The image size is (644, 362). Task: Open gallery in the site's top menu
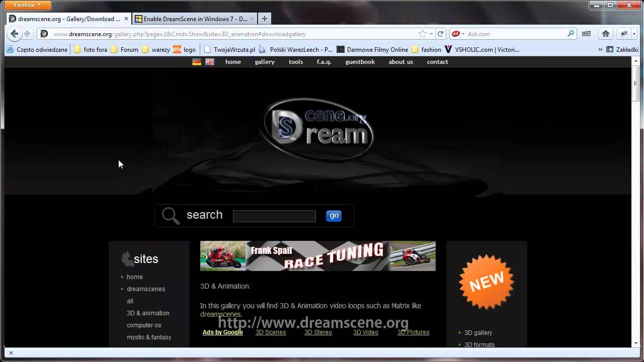pos(265,62)
